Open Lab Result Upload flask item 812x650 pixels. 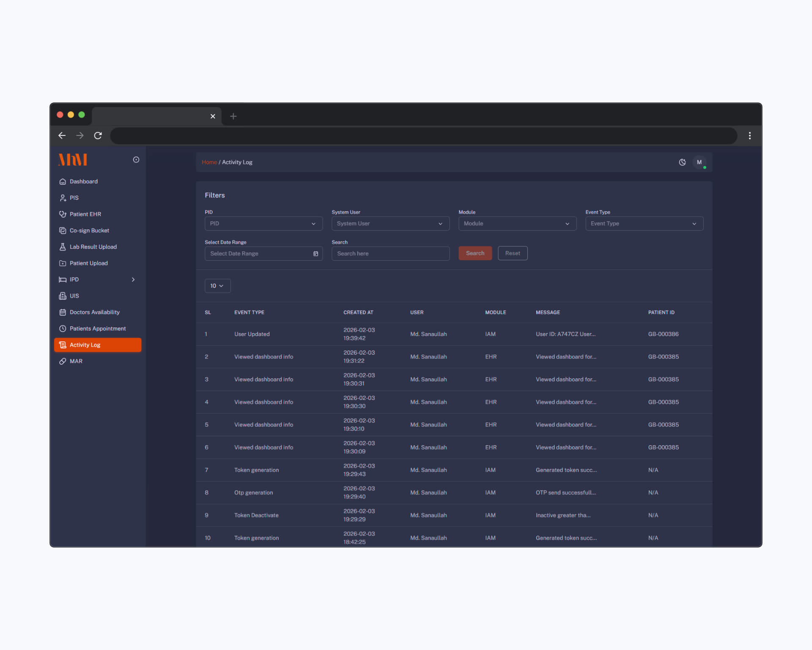(93, 247)
